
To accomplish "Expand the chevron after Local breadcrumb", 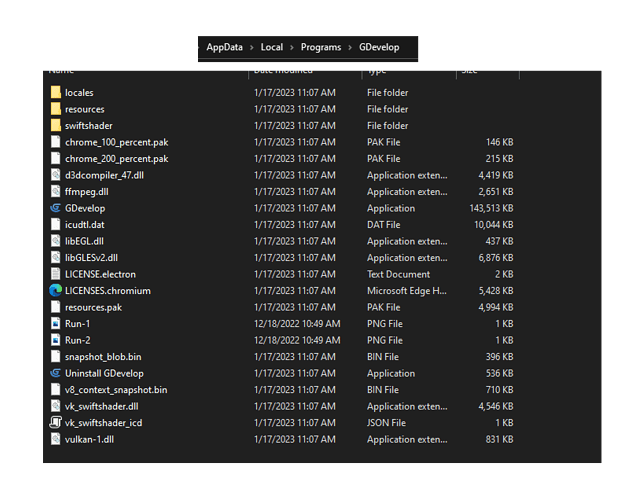I will [x=292, y=48].
